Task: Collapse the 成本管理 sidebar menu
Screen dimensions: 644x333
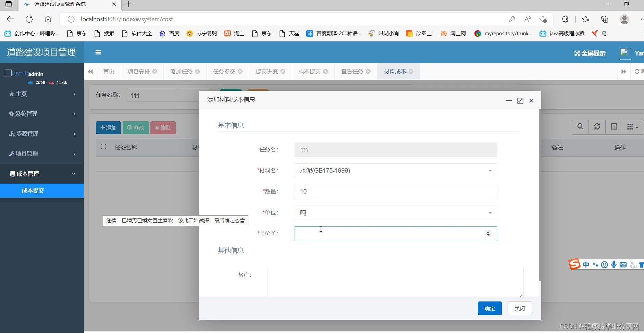Action: pyautogui.click(x=42, y=174)
